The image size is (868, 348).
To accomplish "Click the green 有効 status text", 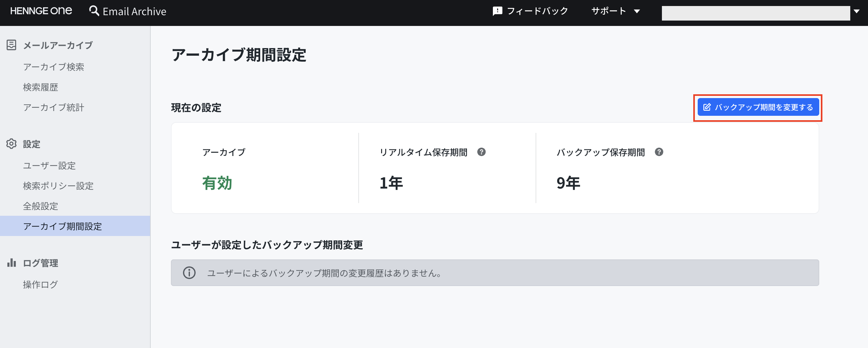I will [x=217, y=183].
